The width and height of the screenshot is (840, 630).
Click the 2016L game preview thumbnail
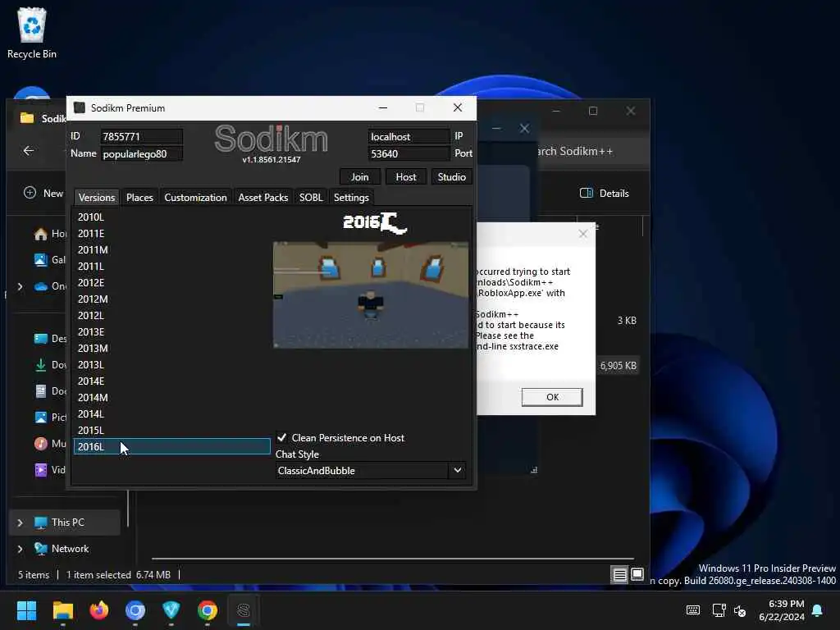click(371, 294)
